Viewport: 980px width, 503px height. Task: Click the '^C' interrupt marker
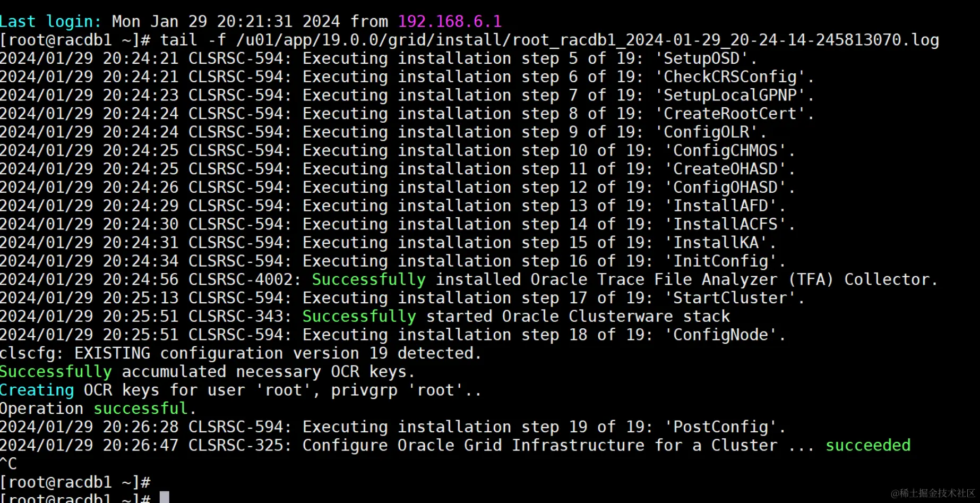8,464
